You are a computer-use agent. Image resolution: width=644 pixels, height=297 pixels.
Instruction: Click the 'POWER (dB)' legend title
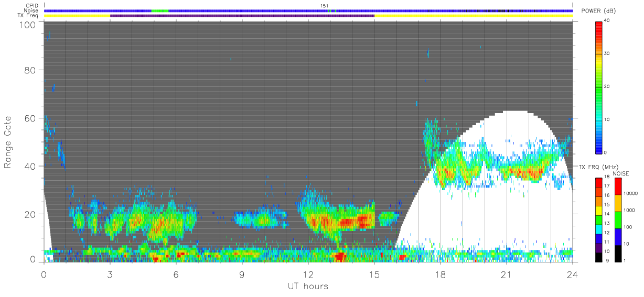pyautogui.click(x=599, y=11)
